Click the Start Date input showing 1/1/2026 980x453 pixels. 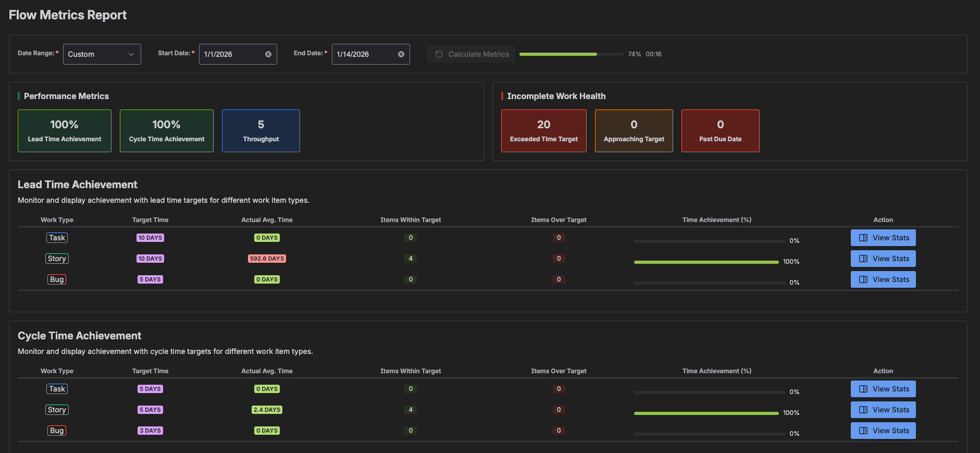[232, 54]
